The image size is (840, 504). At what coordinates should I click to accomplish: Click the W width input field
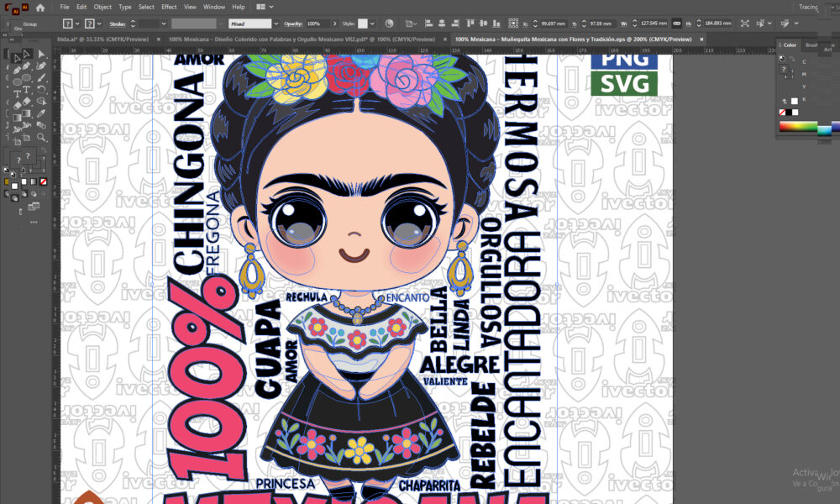point(654,24)
